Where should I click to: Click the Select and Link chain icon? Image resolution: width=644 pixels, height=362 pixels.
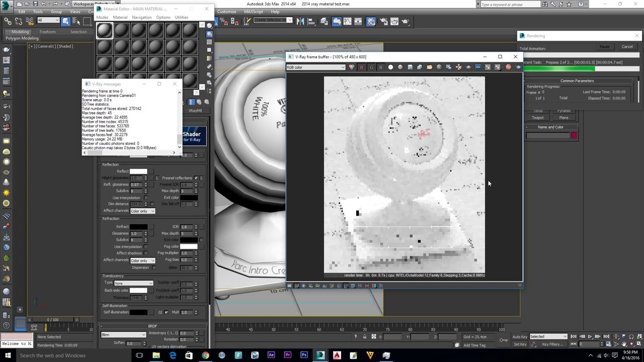8,21
